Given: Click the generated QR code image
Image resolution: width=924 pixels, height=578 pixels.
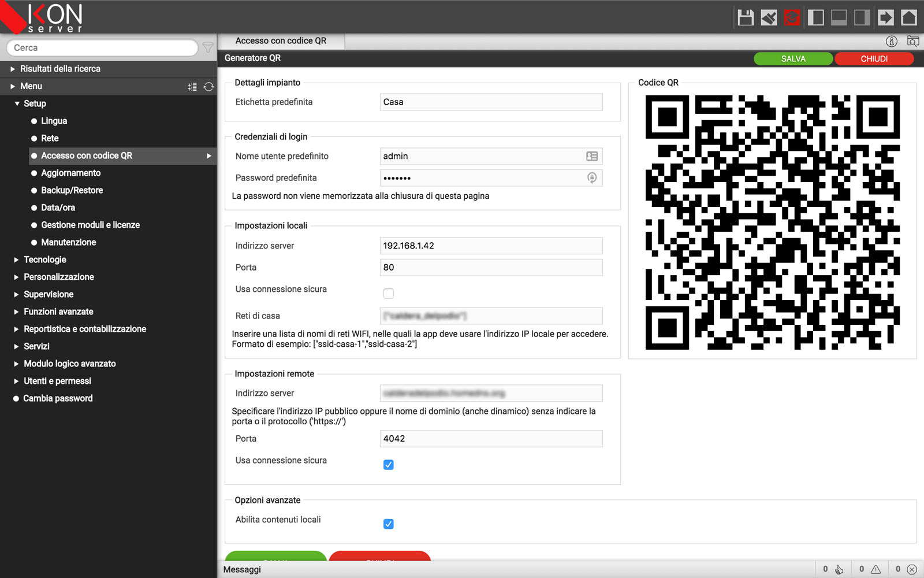Looking at the screenshot, I should point(773,223).
